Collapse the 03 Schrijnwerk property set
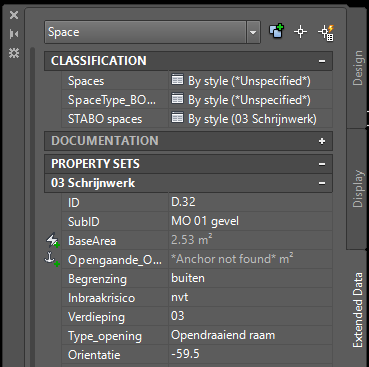This screenshot has width=369, height=367. pyautogui.click(x=322, y=183)
